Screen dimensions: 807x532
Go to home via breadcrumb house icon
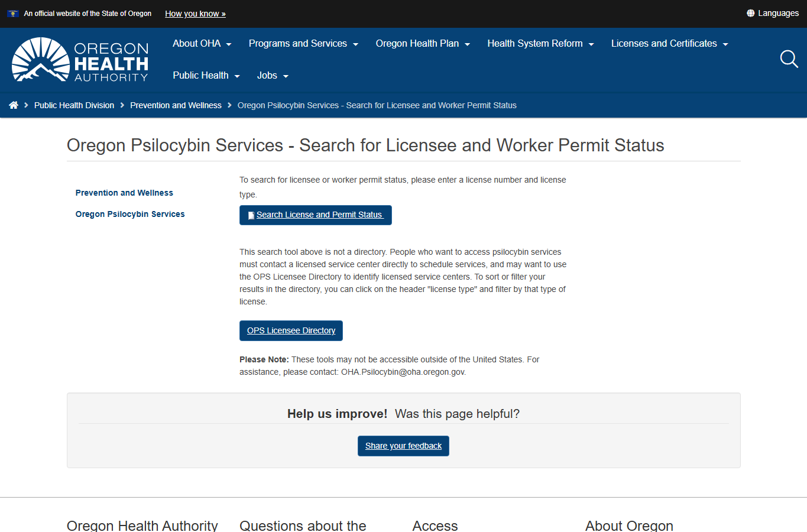click(x=14, y=105)
